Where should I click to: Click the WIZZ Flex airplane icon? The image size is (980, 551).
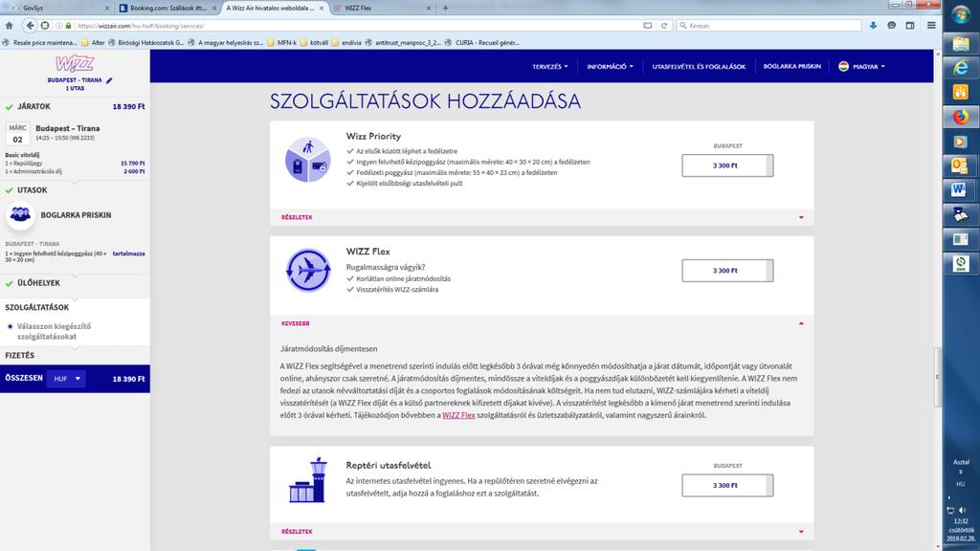click(x=307, y=271)
